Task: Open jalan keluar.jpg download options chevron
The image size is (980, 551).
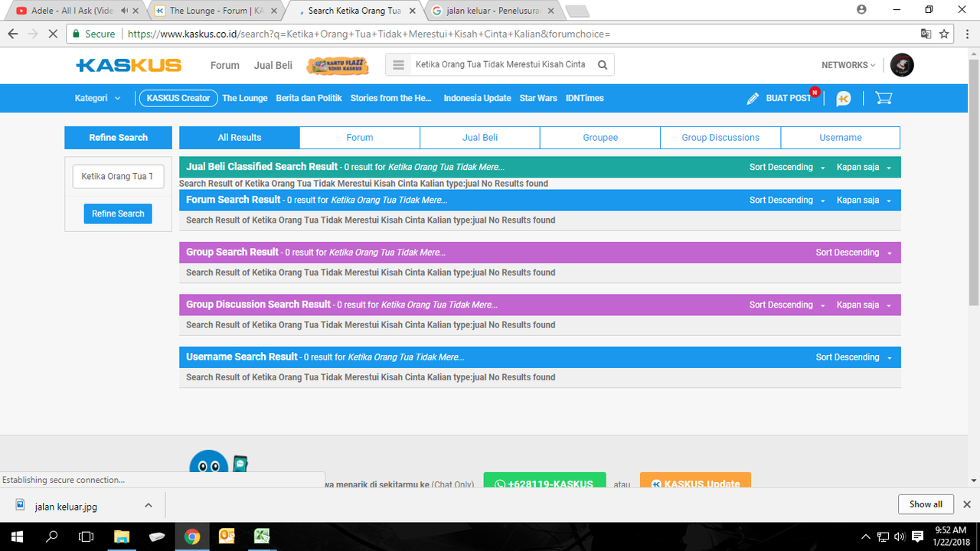Action: [x=149, y=506]
